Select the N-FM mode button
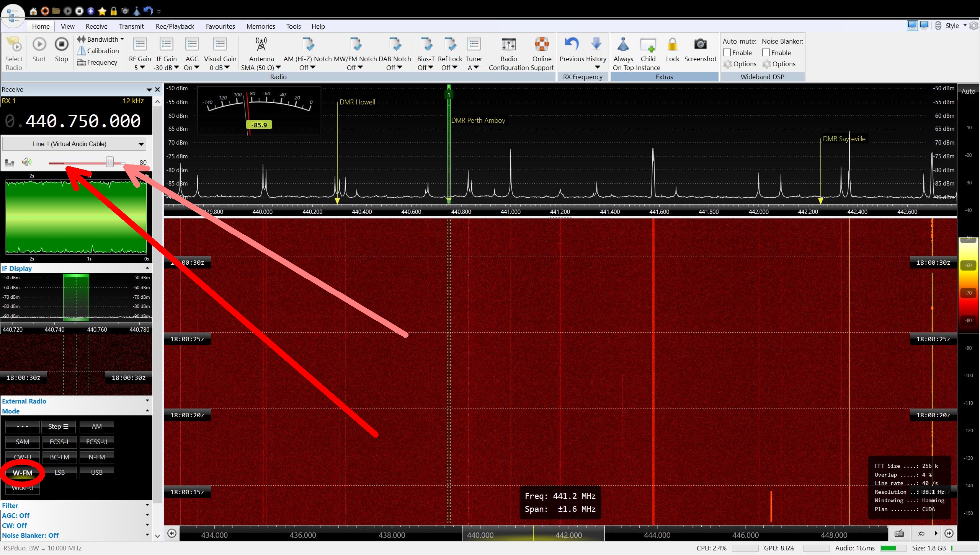 click(x=96, y=457)
